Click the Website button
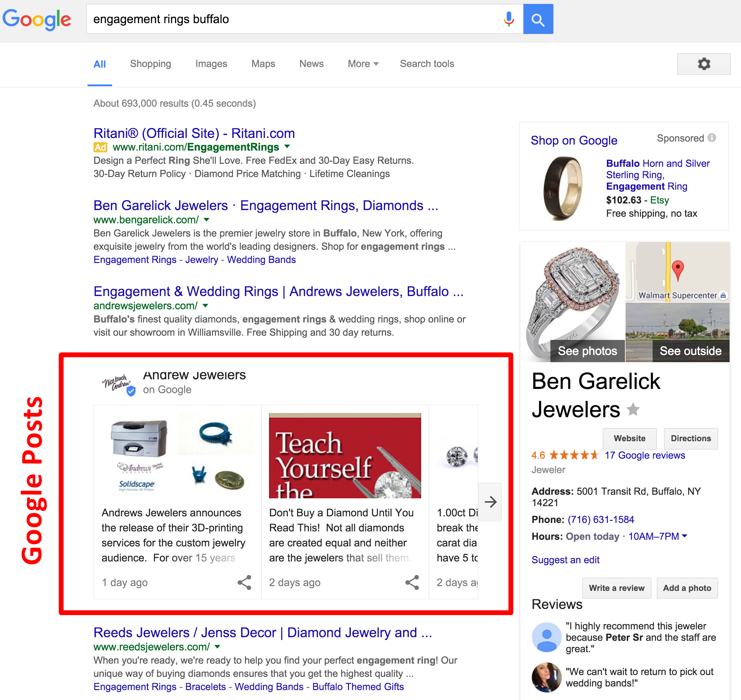 629,439
